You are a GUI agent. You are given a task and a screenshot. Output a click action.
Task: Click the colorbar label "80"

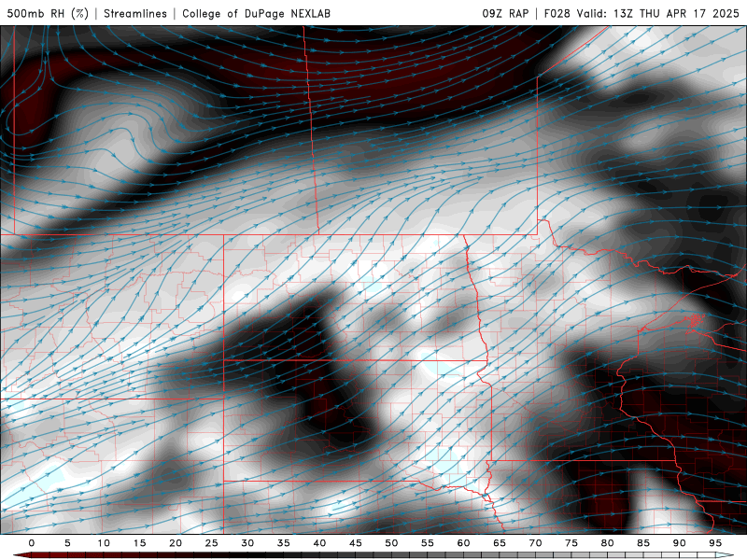(x=608, y=543)
